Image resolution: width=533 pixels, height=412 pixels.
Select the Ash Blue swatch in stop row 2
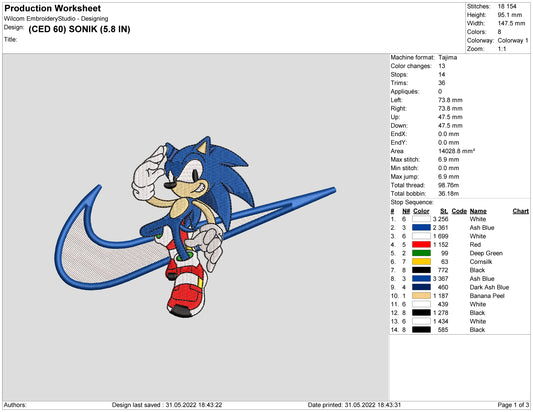pos(421,228)
